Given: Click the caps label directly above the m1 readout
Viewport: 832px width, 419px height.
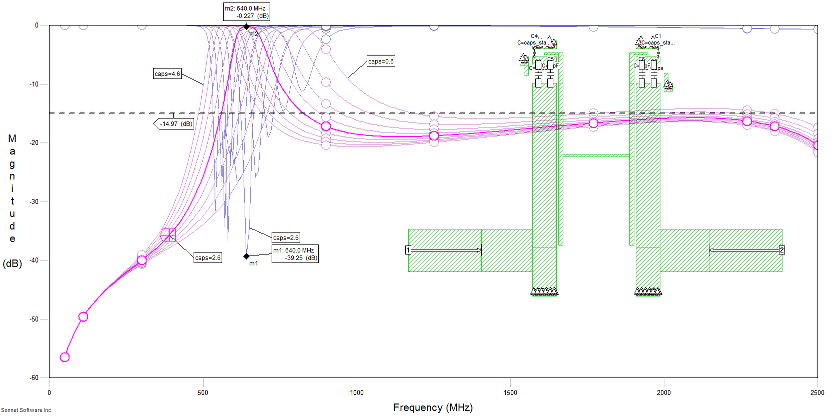Looking at the screenshot, I should [286, 237].
